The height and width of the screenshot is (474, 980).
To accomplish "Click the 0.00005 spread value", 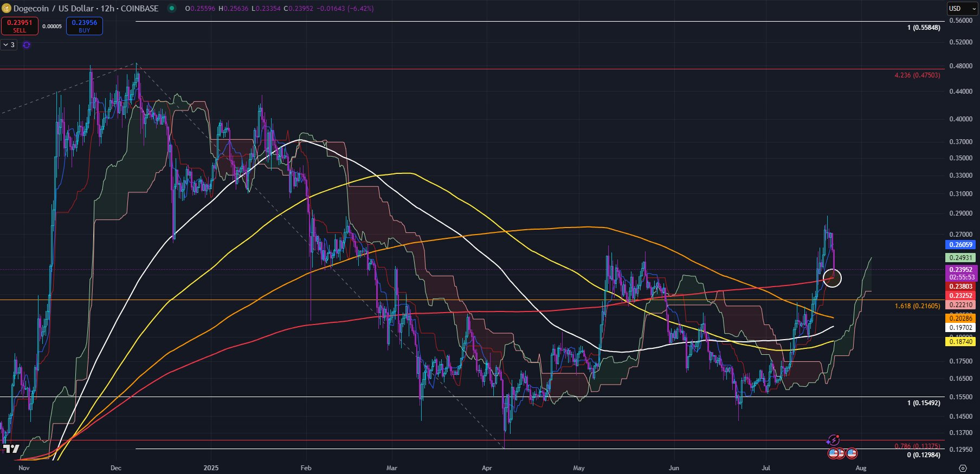I will (x=52, y=27).
